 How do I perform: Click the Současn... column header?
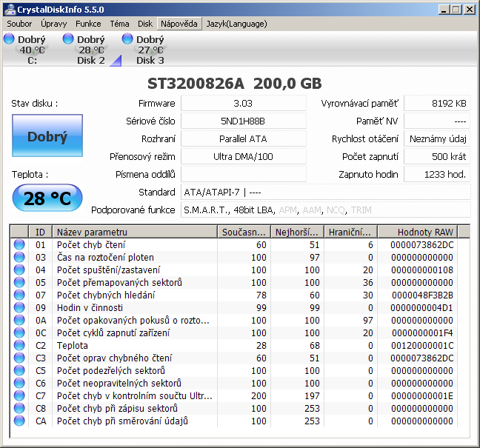244,232
